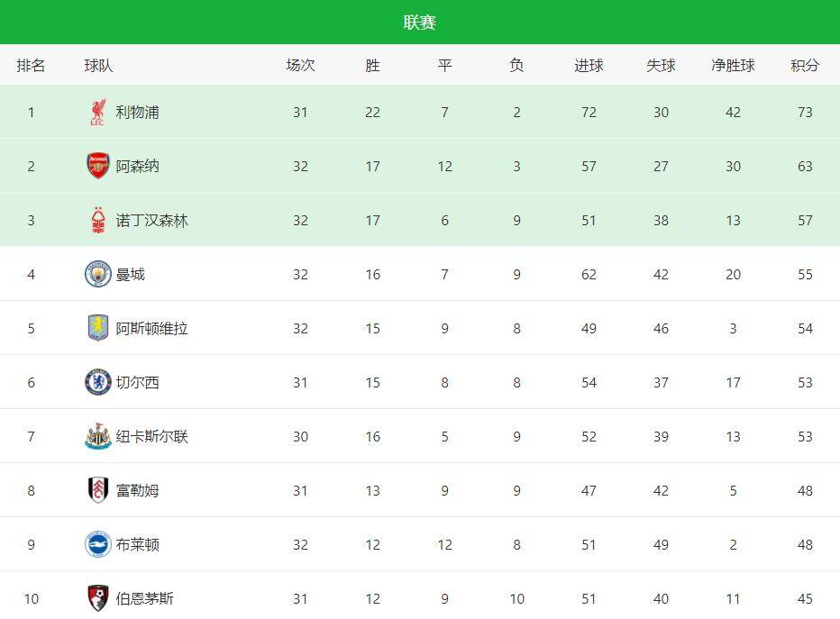Screen dimensions: 840x619
Task: Click the 进球 column header
Action: coord(589,66)
